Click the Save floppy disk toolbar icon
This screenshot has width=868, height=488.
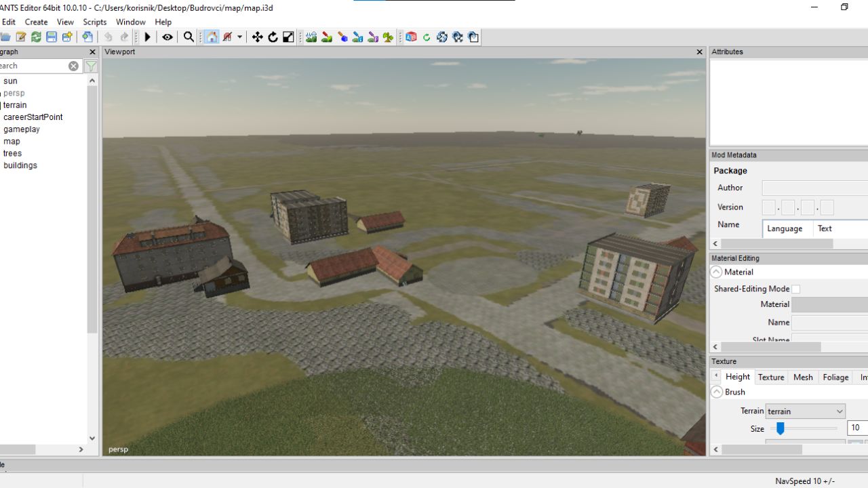coord(52,37)
